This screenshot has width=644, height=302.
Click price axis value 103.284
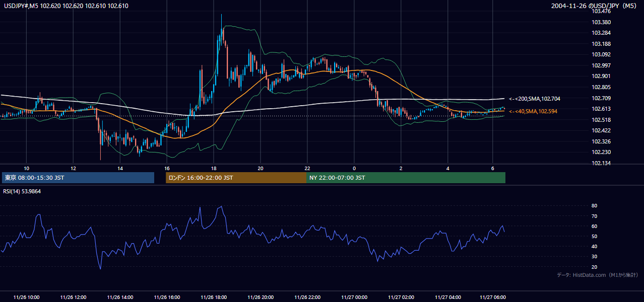602,33
